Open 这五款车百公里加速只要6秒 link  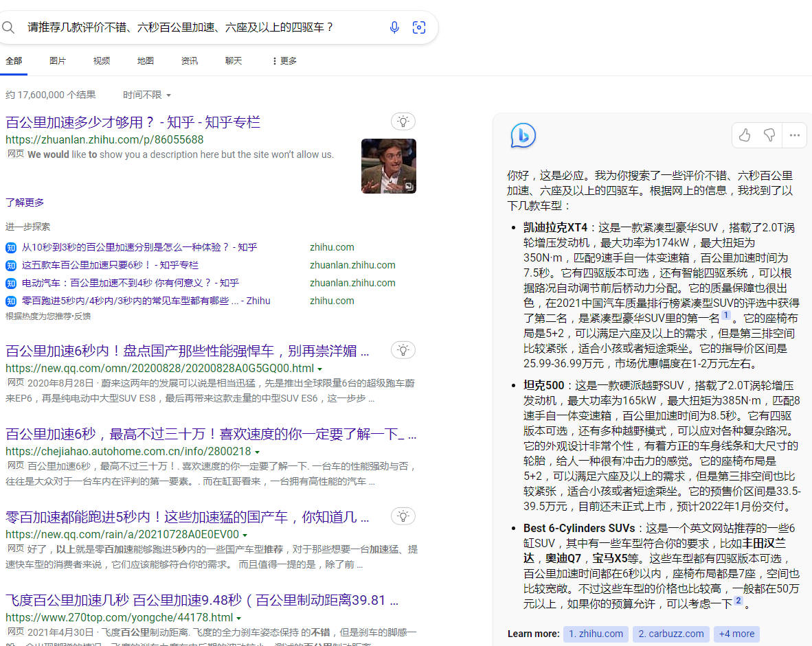110,266
